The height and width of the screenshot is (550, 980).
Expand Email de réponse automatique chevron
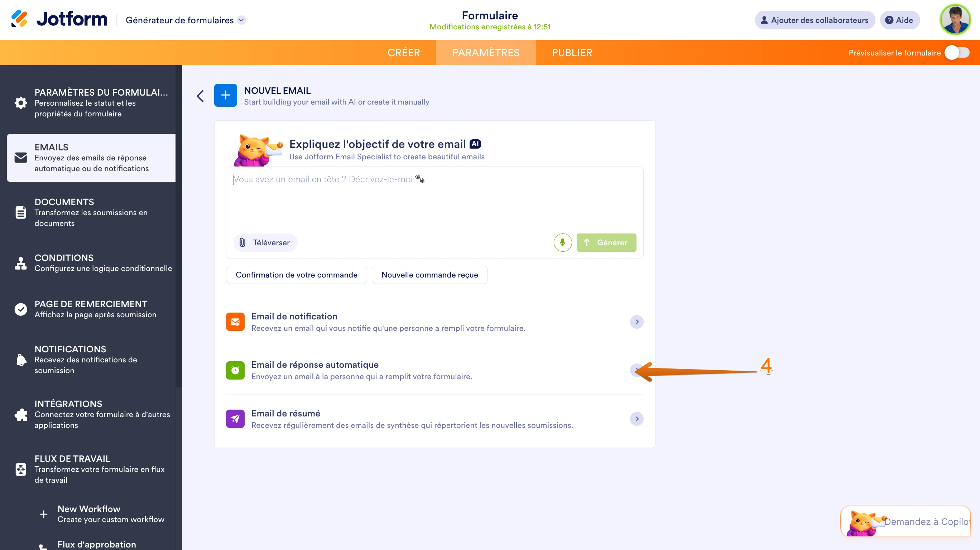click(x=636, y=370)
